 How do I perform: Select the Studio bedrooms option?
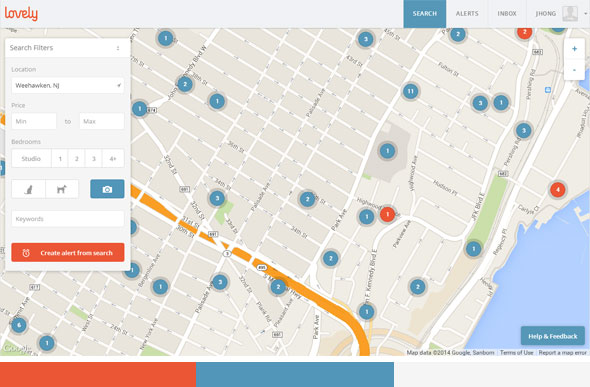[x=31, y=159]
